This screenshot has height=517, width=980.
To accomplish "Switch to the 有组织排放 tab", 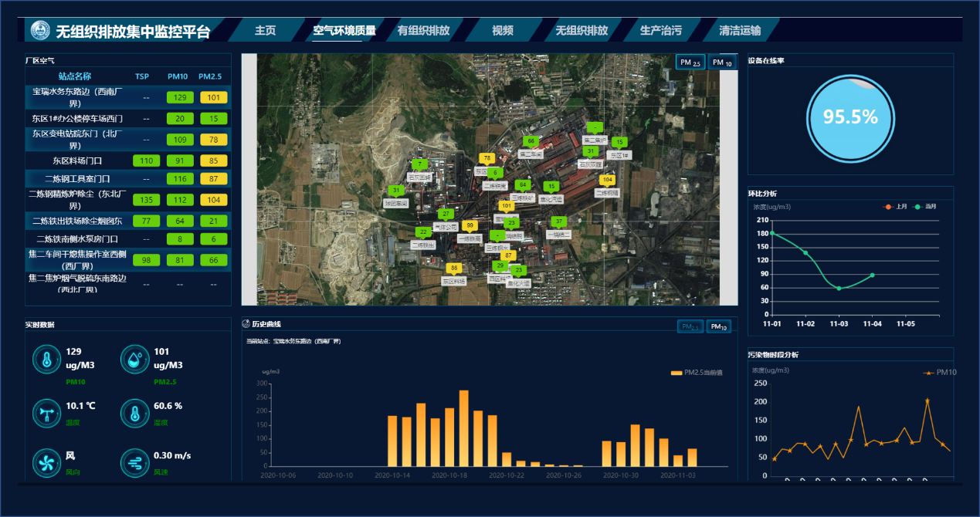I will click(x=423, y=31).
